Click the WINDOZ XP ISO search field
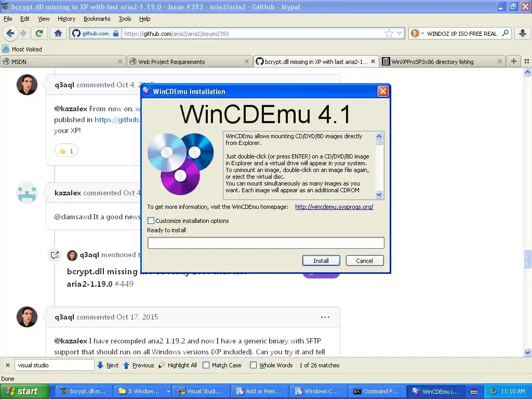 tap(462, 33)
